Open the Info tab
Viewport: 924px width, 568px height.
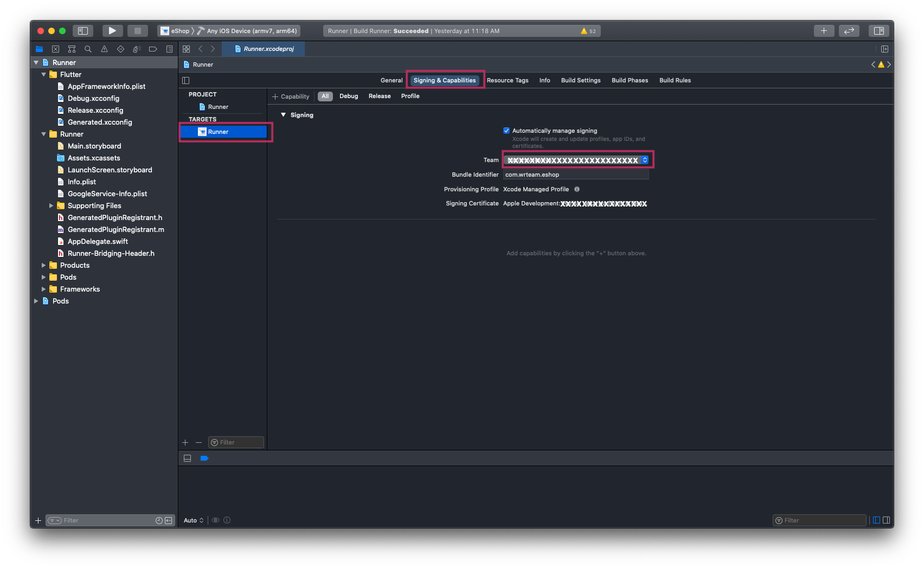544,80
